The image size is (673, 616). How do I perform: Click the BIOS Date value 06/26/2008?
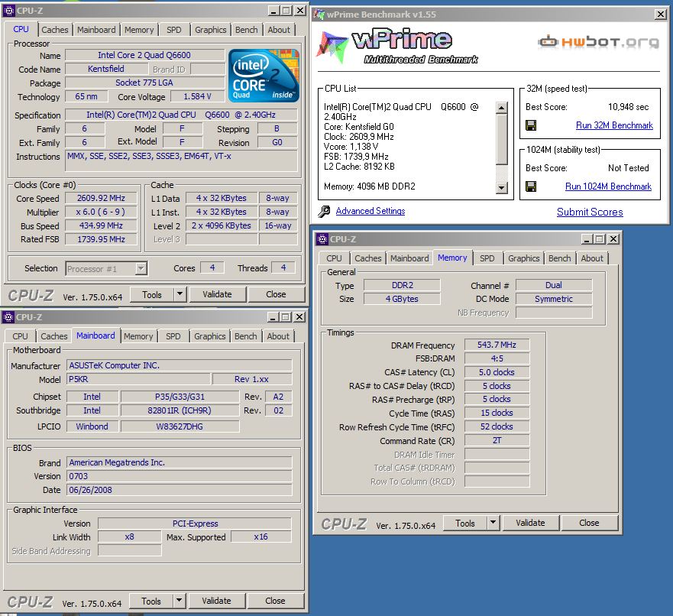point(180,490)
